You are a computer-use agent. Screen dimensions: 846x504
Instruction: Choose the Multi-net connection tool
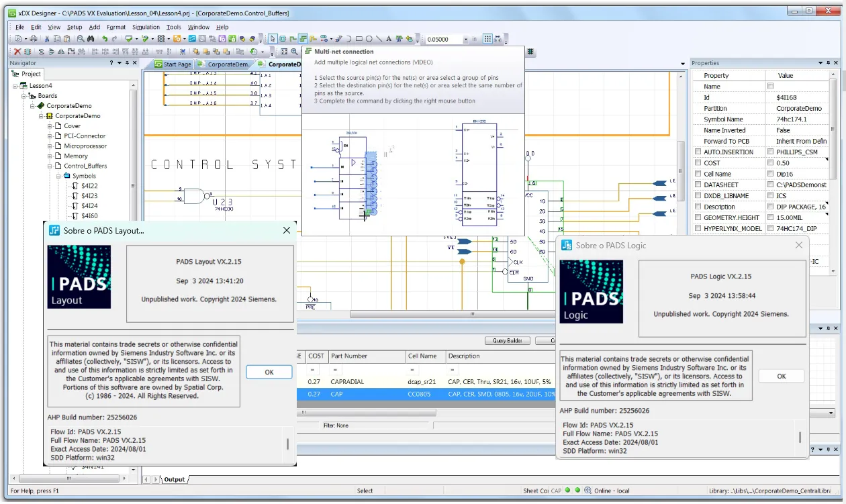click(303, 39)
